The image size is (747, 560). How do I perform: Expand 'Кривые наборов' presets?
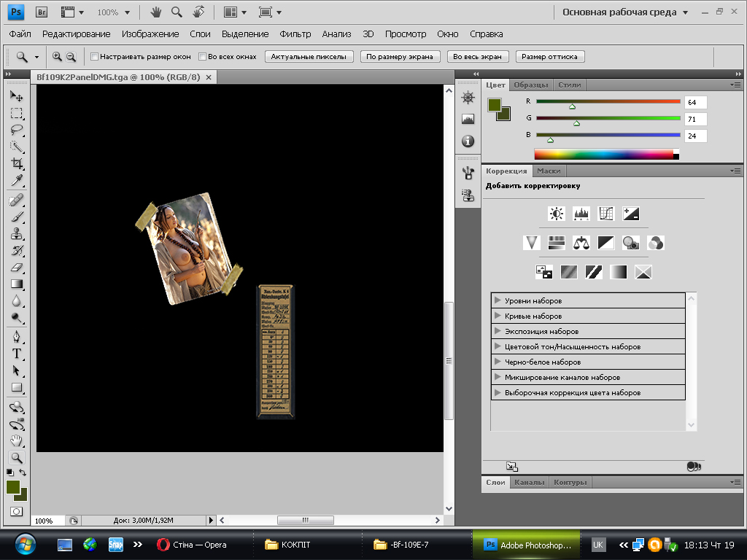click(x=498, y=316)
